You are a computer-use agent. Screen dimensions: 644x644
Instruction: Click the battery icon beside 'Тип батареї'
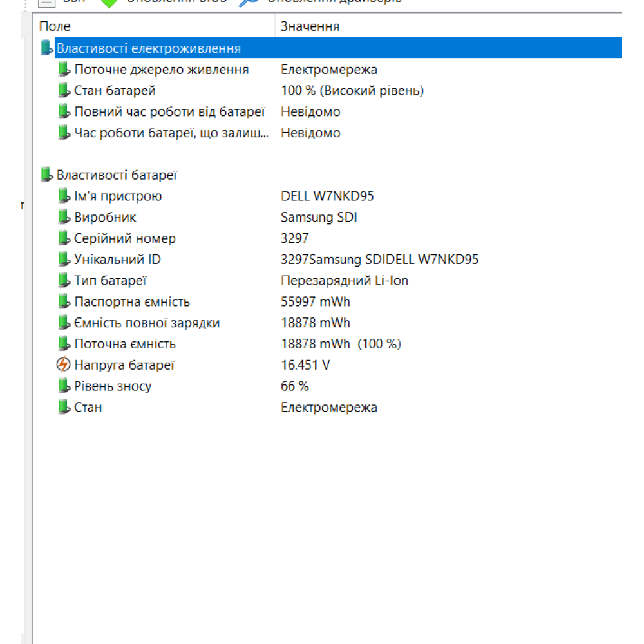(x=64, y=281)
